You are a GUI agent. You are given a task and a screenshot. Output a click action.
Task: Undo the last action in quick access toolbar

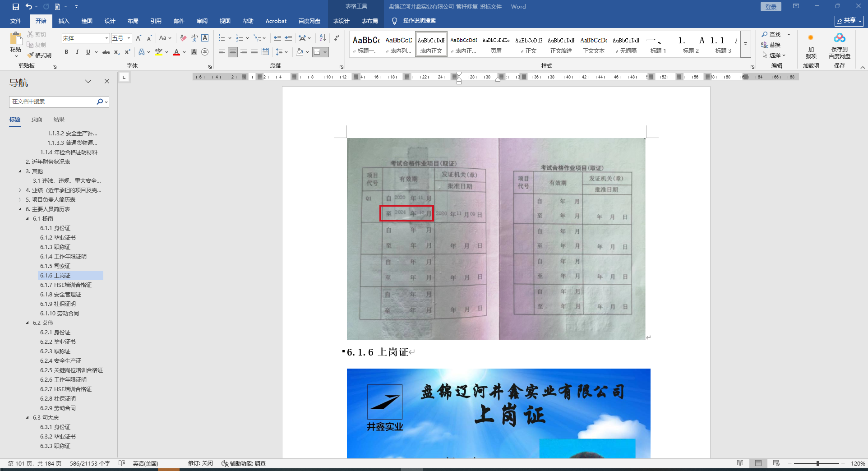click(x=29, y=7)
